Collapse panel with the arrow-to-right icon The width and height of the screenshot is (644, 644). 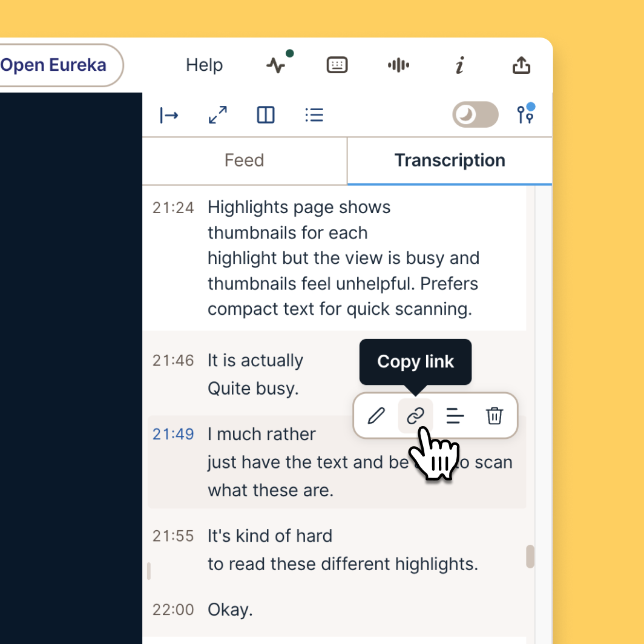(169, 115)
